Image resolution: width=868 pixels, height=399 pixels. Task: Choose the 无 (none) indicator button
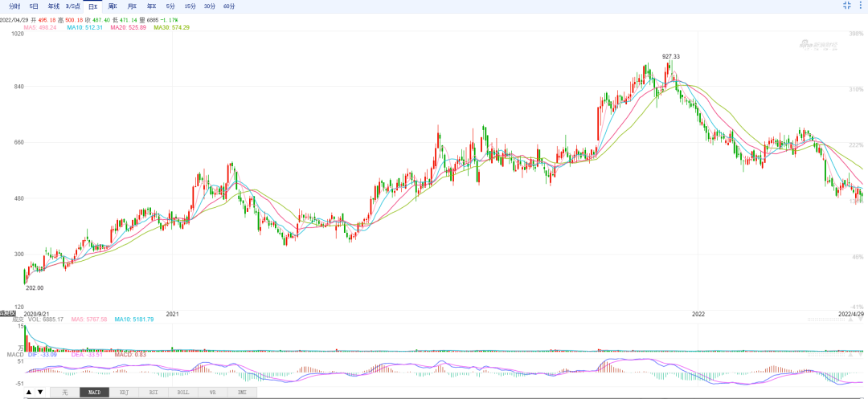65,393
